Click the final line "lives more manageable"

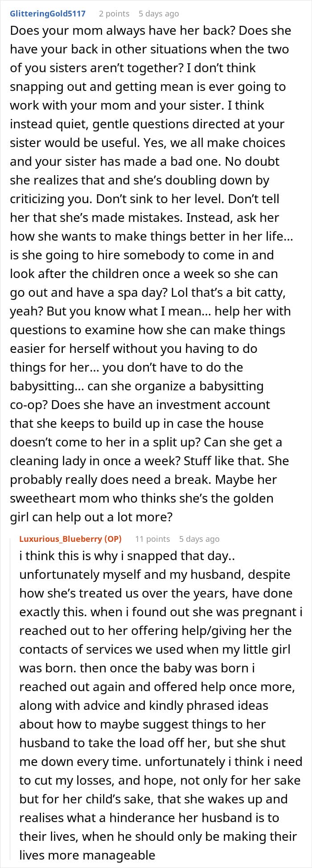coord(87,855)
